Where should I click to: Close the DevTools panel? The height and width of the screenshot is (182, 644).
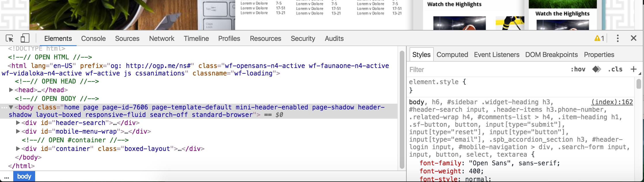[x=634, y=38]
